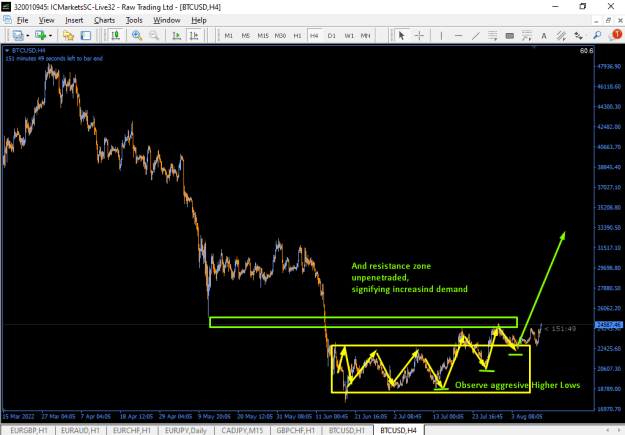
Task: Click the 60.6 value at chart corner
Action: (x=586, y=51)
